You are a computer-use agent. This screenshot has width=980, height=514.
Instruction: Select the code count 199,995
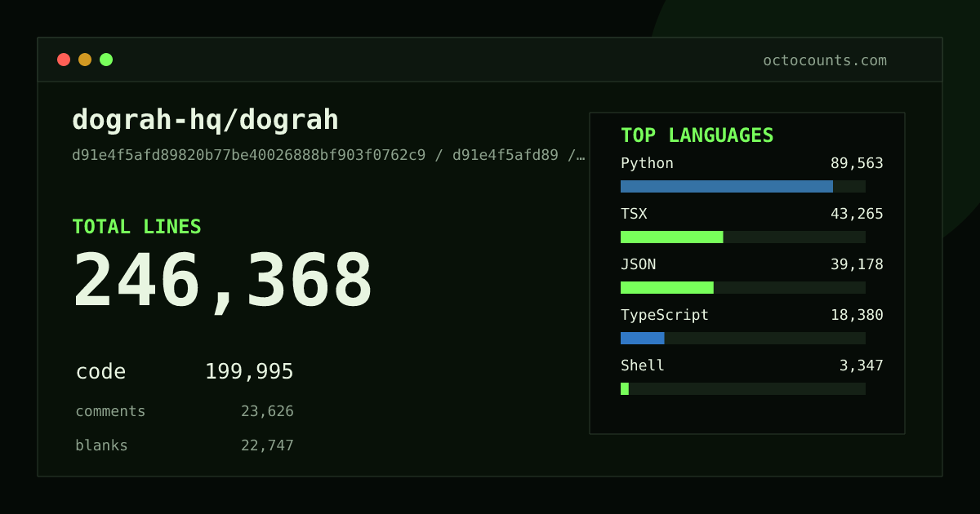tap(249, 372)
